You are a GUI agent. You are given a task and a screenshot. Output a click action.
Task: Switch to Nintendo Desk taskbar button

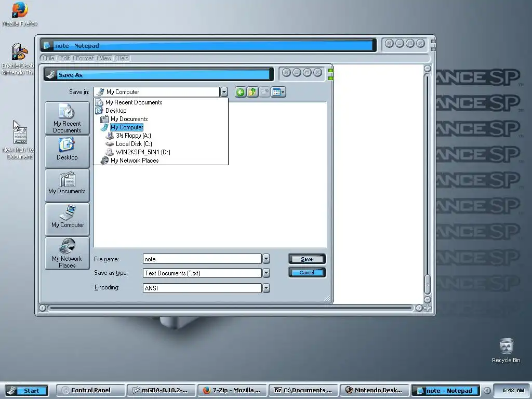374,390
